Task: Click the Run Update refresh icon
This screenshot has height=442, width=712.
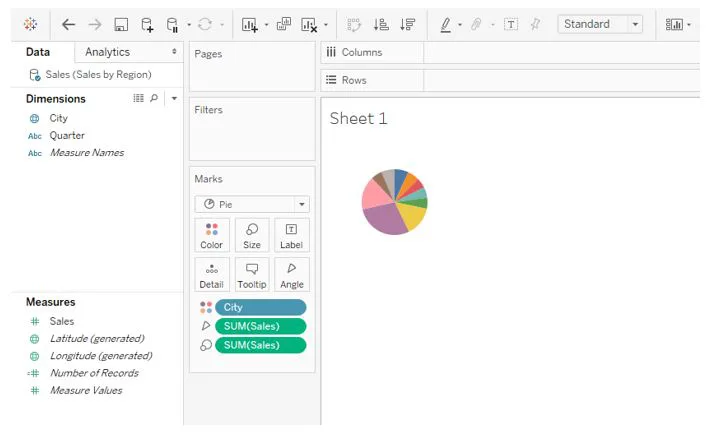Action: click(x=205, y=24)
